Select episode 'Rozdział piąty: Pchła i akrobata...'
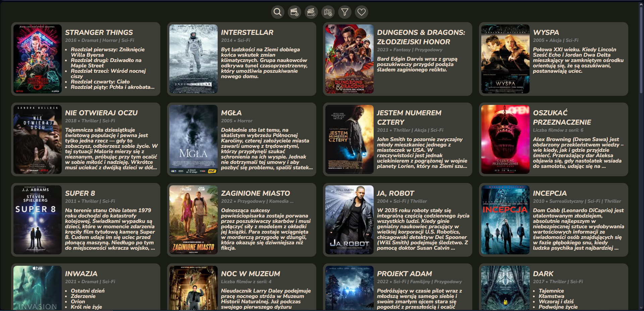 click(113, 87)
